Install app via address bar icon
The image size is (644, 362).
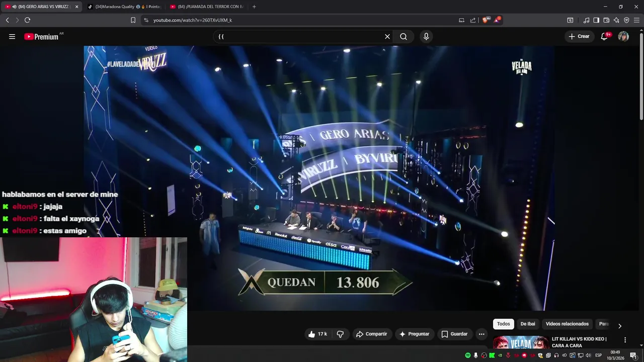point(461,20)
